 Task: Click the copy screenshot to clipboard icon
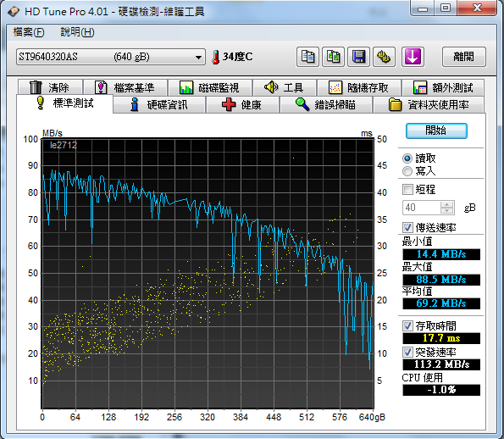pos(334,57)
